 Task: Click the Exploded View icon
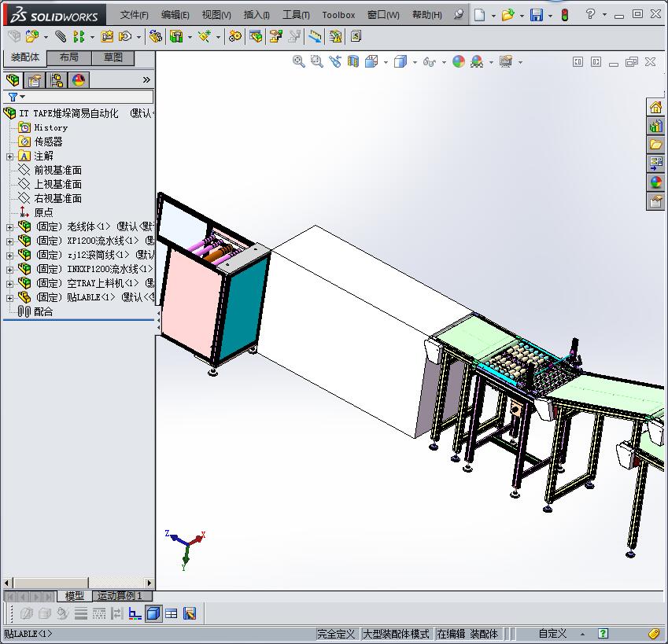point(275,37)
